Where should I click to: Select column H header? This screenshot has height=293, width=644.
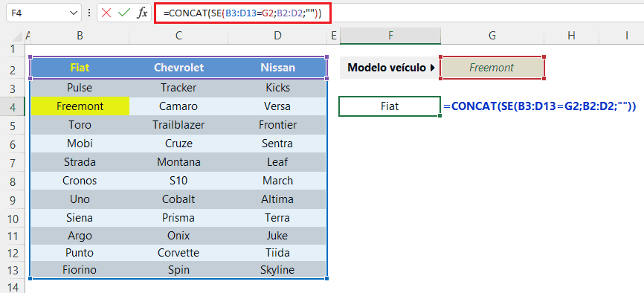pos(571,36)
